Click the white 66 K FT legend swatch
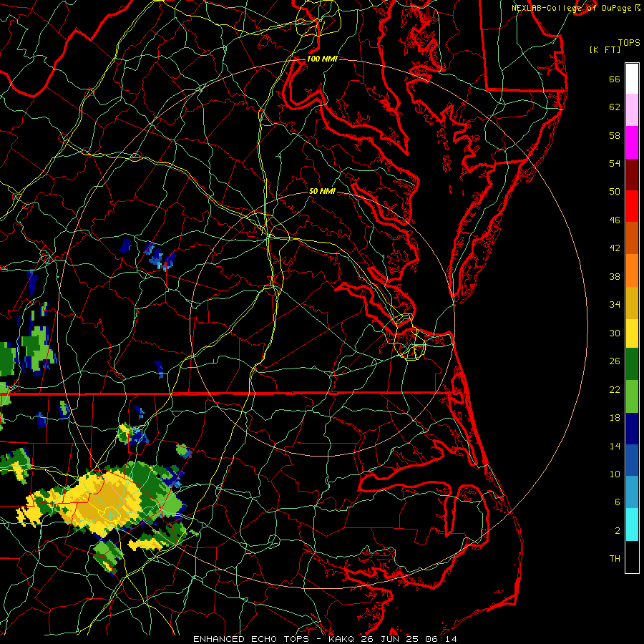The width and height of the screenshot is (644, 644). pos(632,79)
